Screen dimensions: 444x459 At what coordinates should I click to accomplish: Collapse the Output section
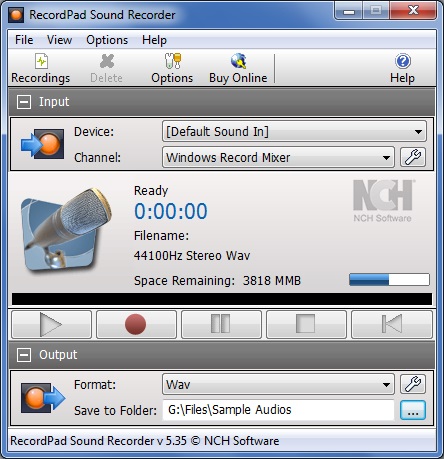pos(24,355)
